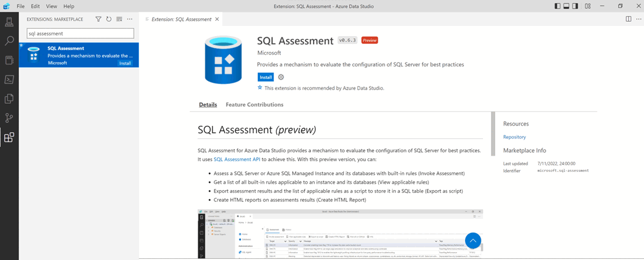Open the File menu

[21, 6]
